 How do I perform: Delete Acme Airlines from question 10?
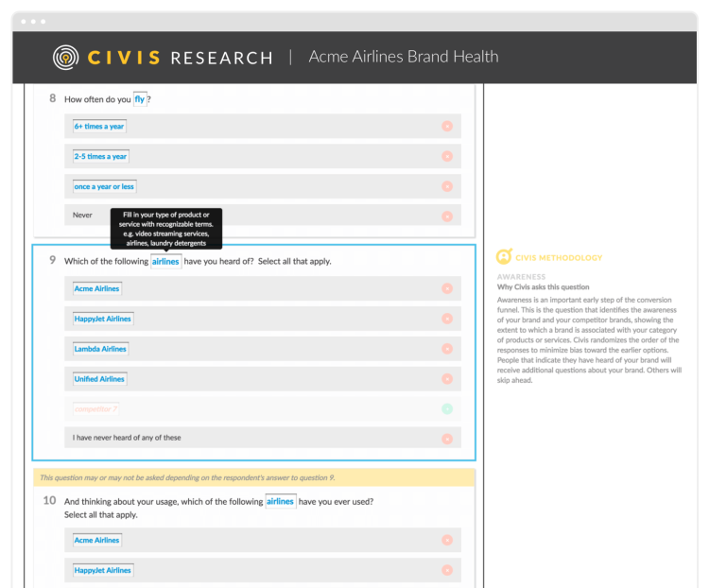447,540
